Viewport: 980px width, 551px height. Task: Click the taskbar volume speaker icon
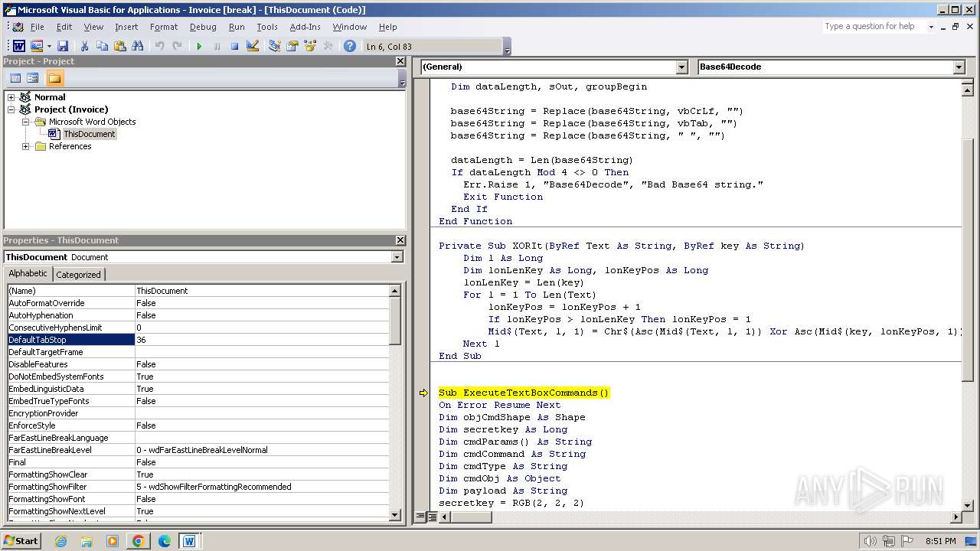point(870,541)
